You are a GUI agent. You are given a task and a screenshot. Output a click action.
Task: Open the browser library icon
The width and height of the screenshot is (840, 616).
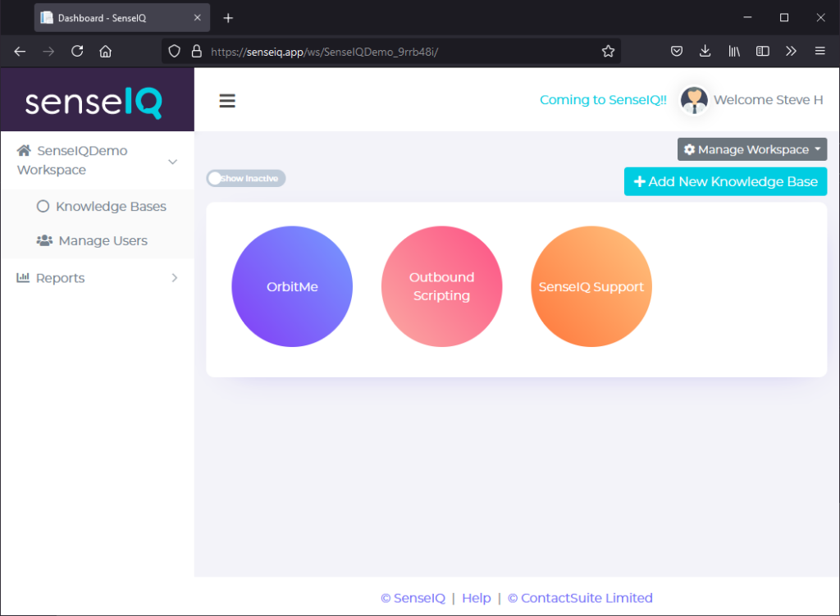733,50
